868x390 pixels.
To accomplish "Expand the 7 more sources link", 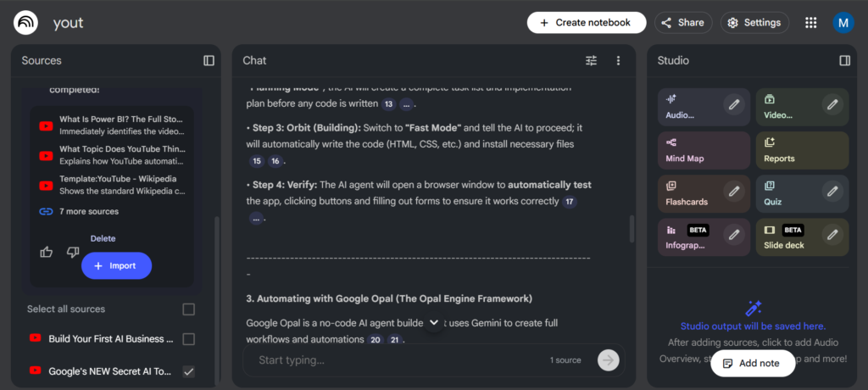I will coord(88,211).
